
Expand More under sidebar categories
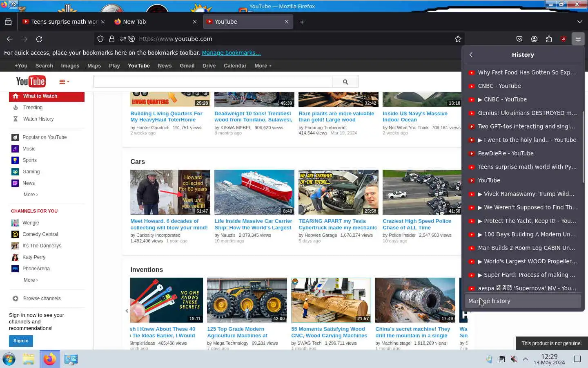(x=31, y=195)
